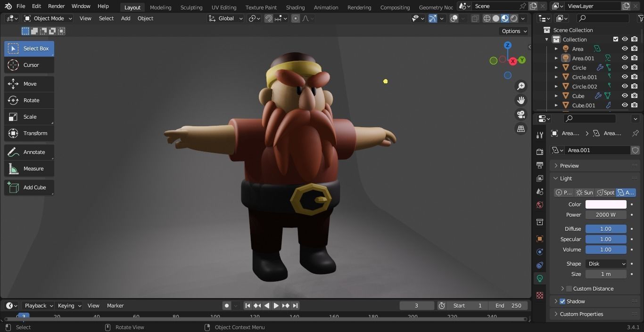Collapse the Light panel
The height and width of the screenshot is (332, 644).
594,178
